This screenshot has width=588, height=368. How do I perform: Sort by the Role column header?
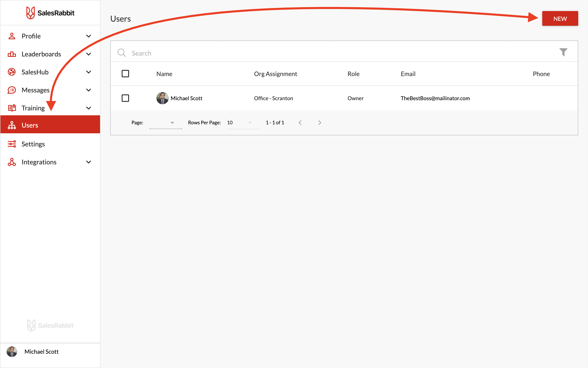(353, 74)
